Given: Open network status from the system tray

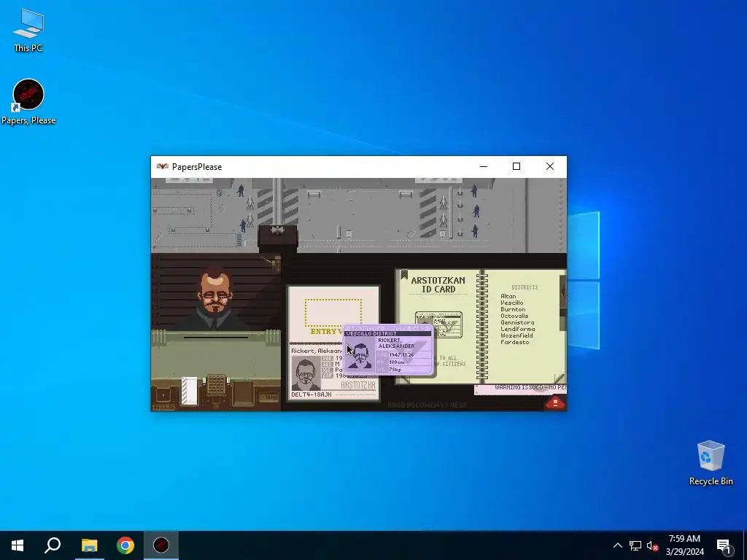Looking at the screenshot, I should [635, 545].
